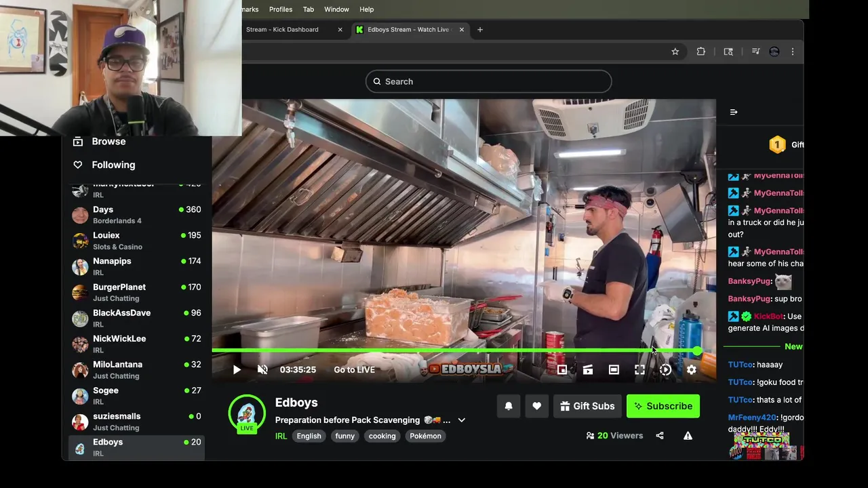Click the cooking tag
The height and width of the screenshot is (488, 868).
382,436
